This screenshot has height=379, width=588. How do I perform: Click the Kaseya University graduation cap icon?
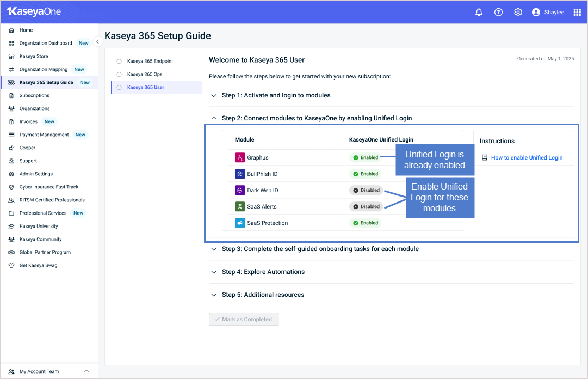coord(11,227)
